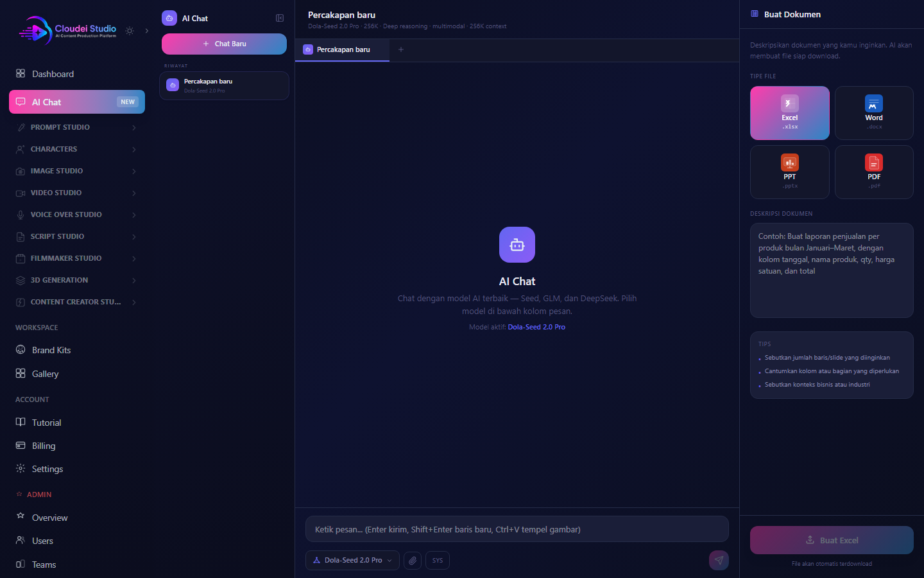Viewport: 924px width, 578px height.
Task: Expand the IMAGE STUDIO section
Action: [77, 171]
